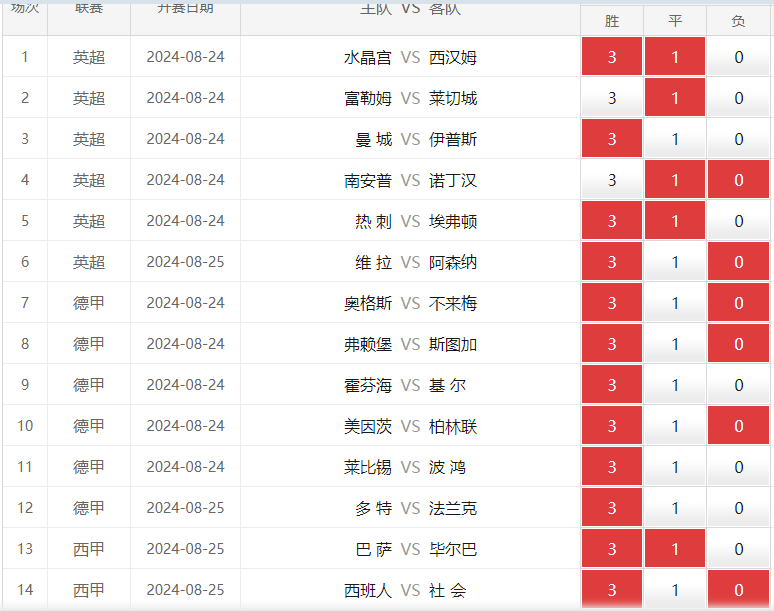Select draw (1) for 美因茨 VS 柏林联

(675, 425)
